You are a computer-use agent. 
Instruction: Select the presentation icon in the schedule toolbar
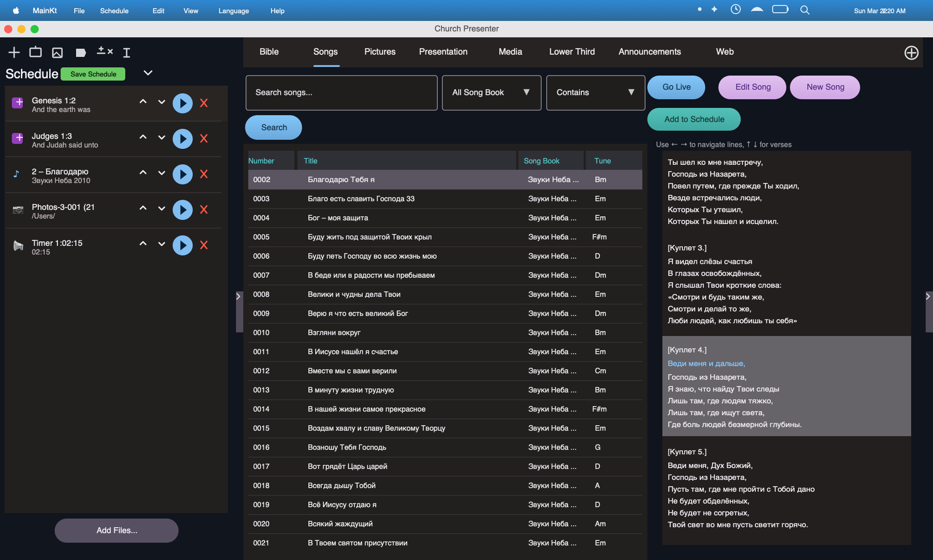point(36,52)
